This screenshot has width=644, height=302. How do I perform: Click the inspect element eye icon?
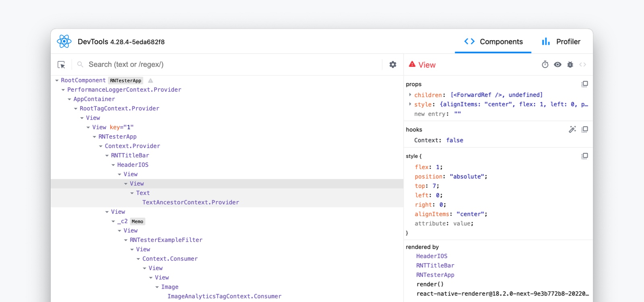(x=557, y=64)
